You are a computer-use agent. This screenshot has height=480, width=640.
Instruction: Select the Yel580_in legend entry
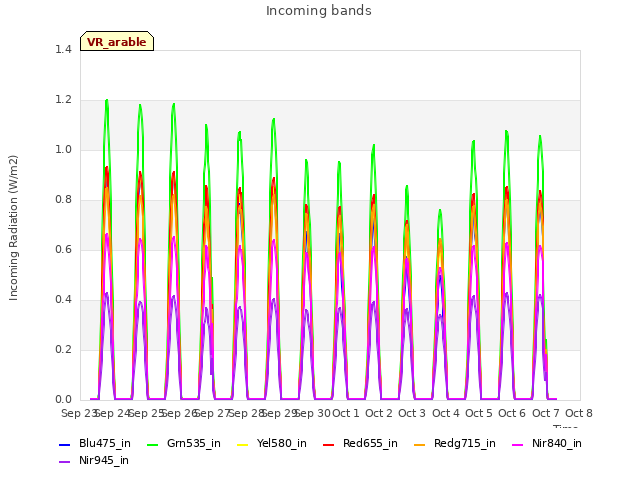tap(271, 444)
